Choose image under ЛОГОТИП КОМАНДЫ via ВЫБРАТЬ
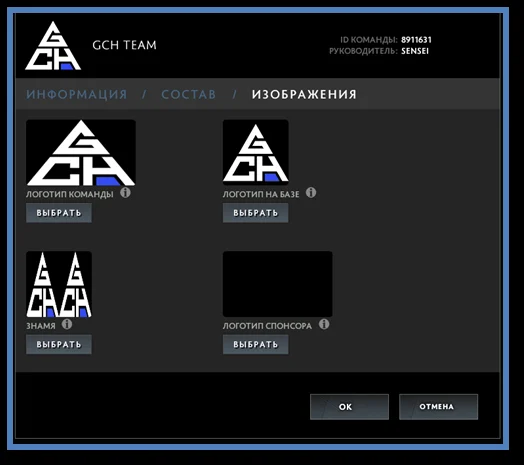 (x=59, y=213)
